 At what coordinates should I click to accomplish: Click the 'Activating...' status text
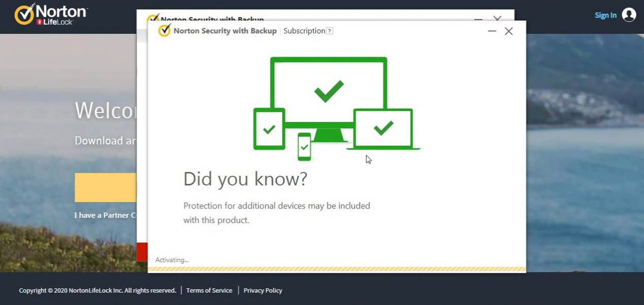[x=172, y=260]
